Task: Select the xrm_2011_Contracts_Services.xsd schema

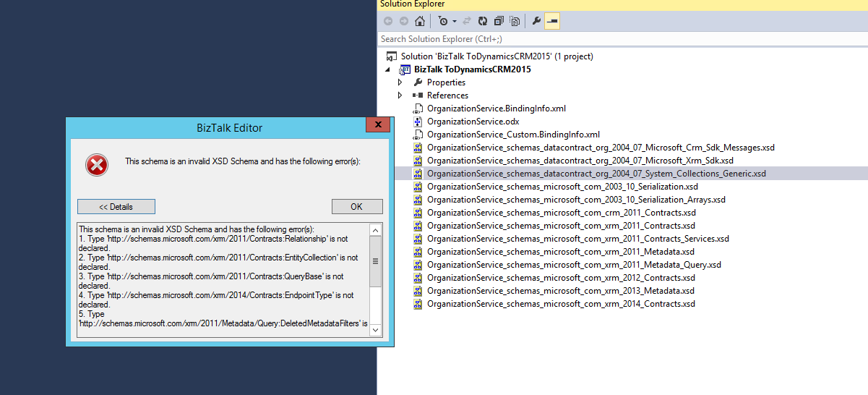Action: point(578,239)
